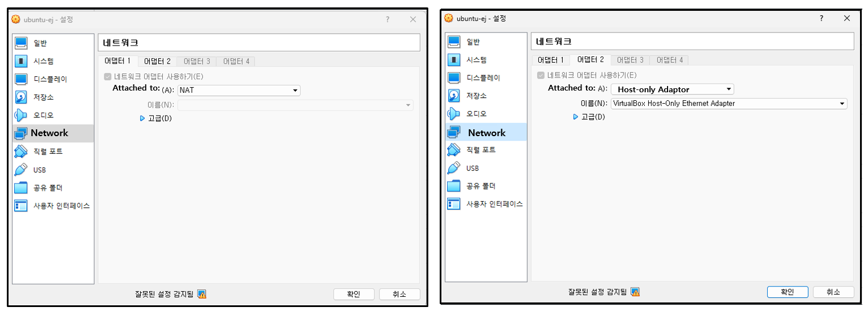Expand the 고급 section in the NAT dialog
The width and height of the screenshot is (868, 311).
(142, 118)
